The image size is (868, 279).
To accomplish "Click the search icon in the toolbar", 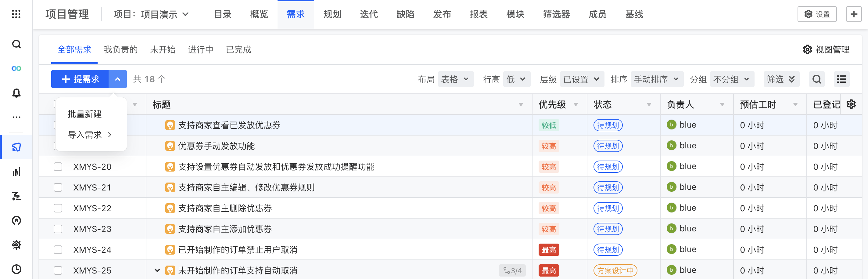I will (x=816, y=79).
